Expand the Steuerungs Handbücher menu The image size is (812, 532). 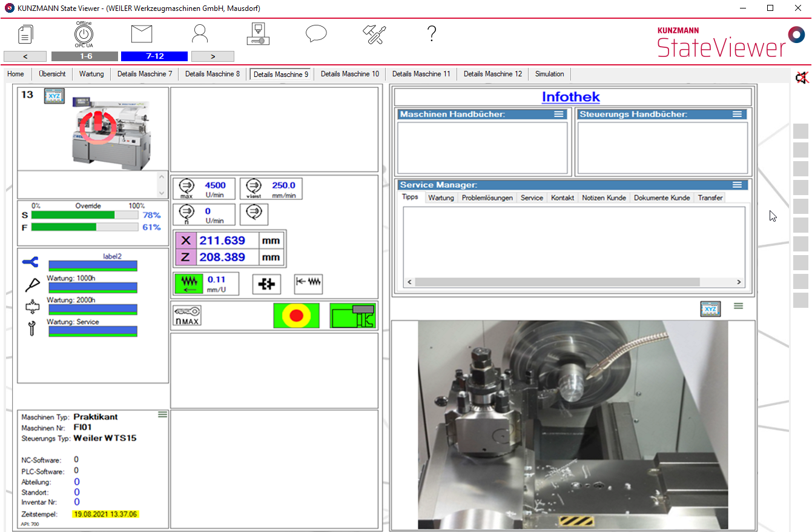coord(737,115)
